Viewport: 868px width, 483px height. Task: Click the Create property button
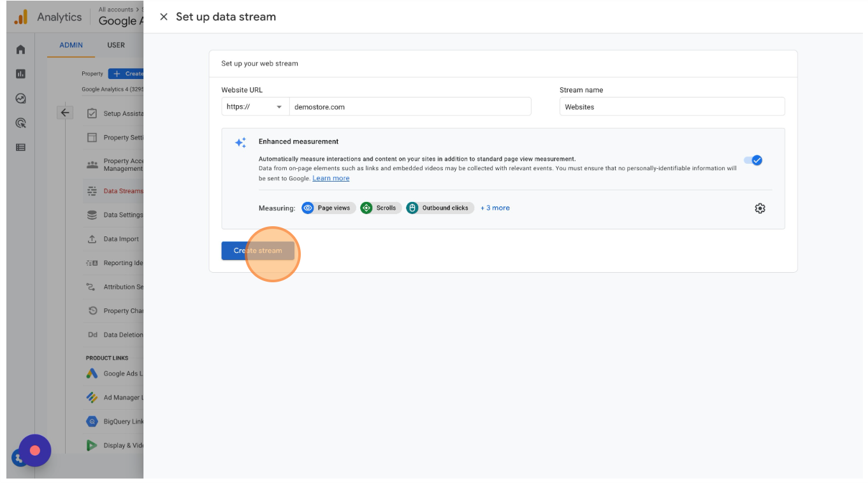pos(126,73)
